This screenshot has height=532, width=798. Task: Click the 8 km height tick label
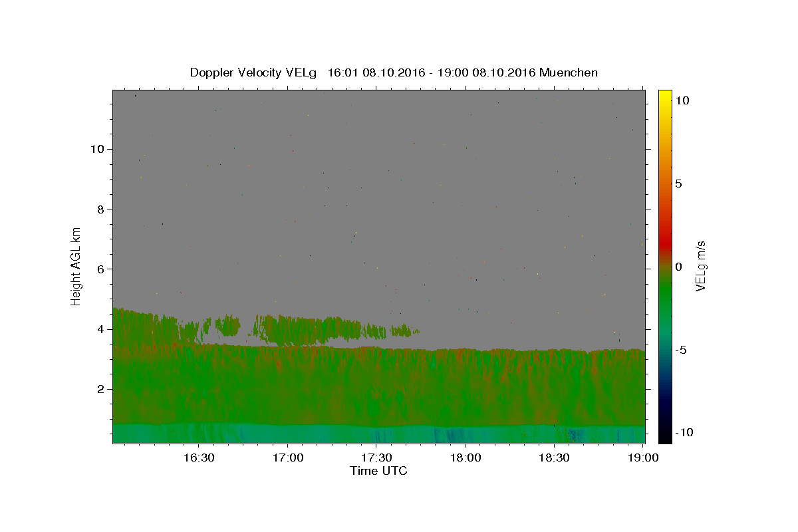[100, 209]
